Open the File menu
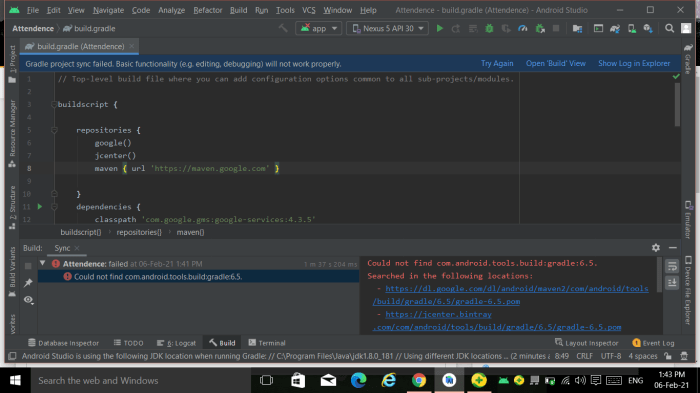 (x=33, y=10)
